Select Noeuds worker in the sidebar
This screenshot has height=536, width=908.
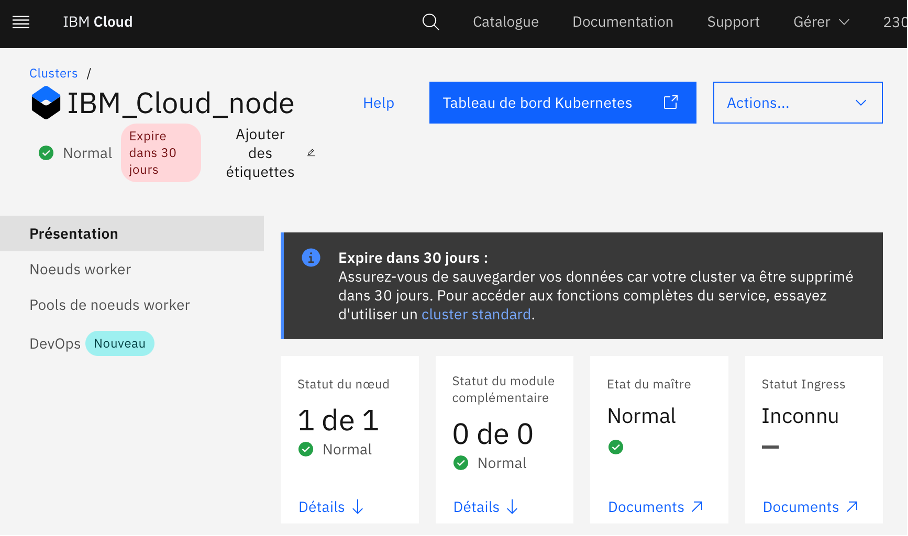pos(80,269)
